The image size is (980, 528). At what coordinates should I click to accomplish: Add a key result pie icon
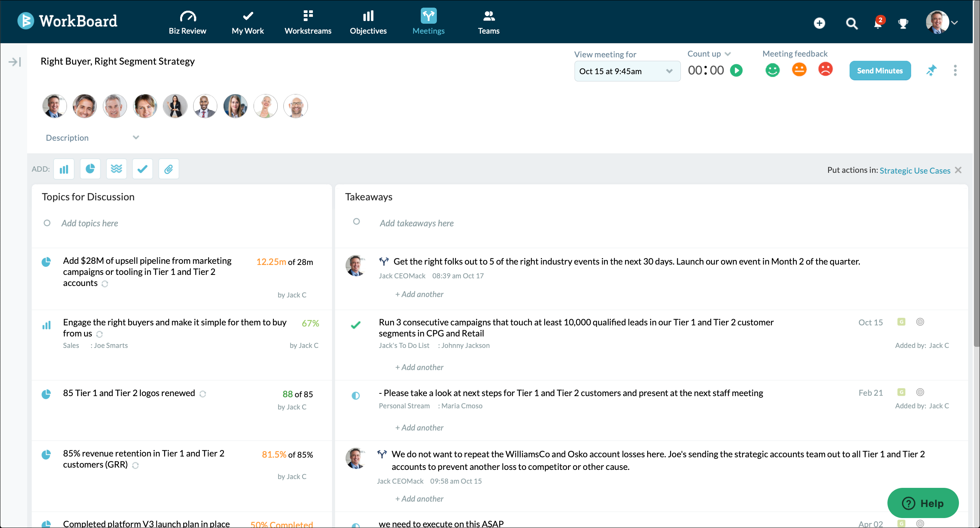pyautogui.click(x=90, y=169)
